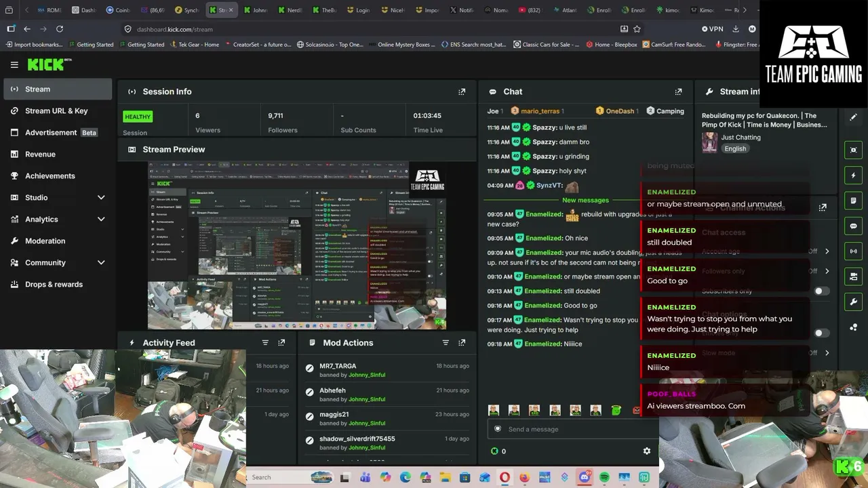Image resolution: width=868 pixels, height=488 pixels.
Task: Click Enamelized's "Oh nice" chat message
Action: [576, 238]
